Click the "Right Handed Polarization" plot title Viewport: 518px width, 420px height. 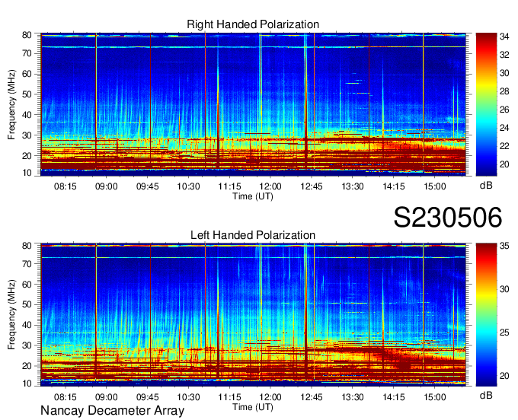pyautogui.click(x=253, y=24)
